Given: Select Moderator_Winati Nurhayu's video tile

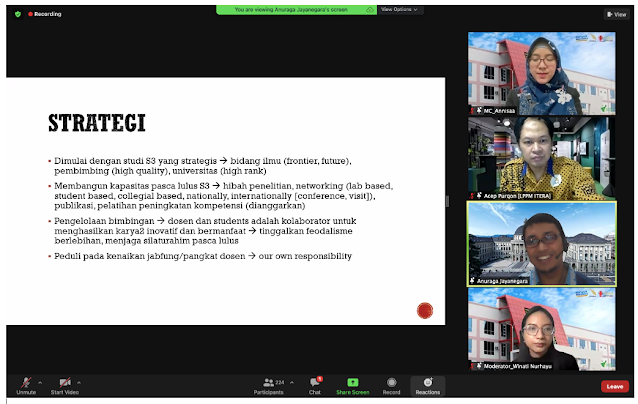Looking at the screenshot, I should [542, 329].
